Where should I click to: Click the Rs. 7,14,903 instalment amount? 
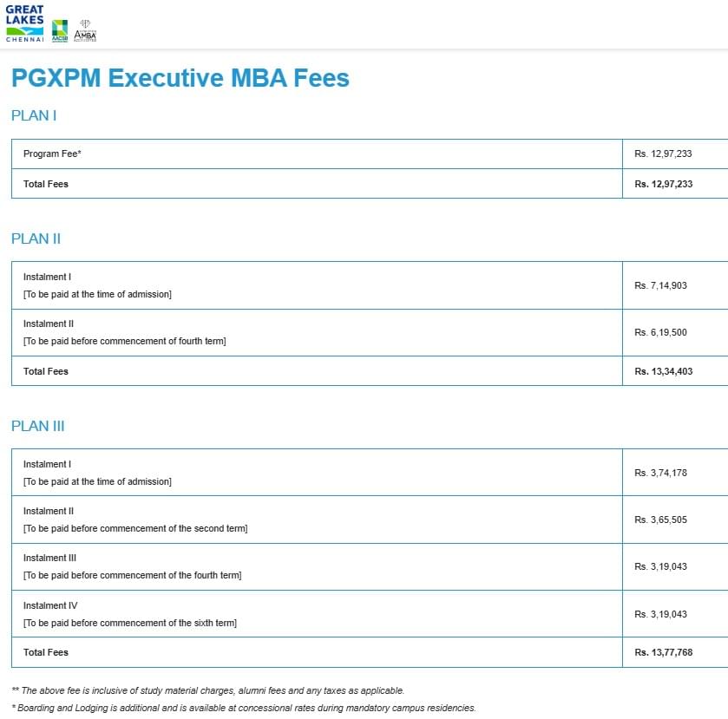click(x=660, y=284)
